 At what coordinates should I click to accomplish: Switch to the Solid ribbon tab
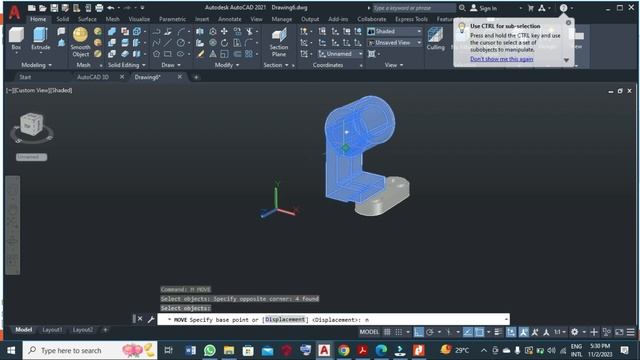tap(62, 19)
